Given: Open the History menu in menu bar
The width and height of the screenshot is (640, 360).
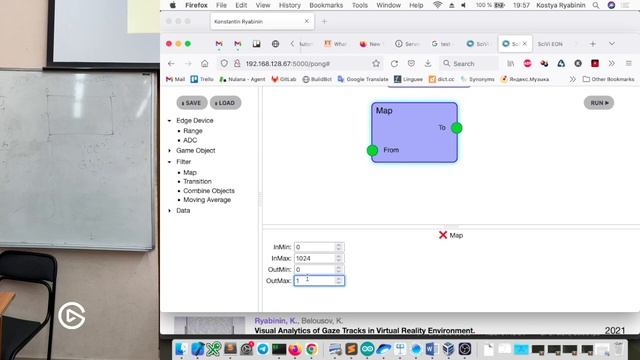Looking at the screenshot, I should 289,5.
